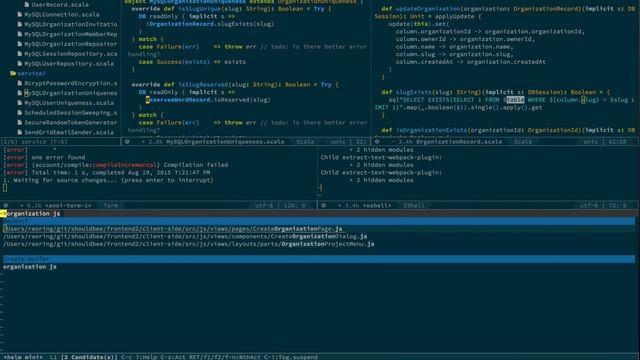Click the file icon beside MySQLOrganizationInvitatio
The width and height of the screenshot is (640, 360).
coord(19,24)
